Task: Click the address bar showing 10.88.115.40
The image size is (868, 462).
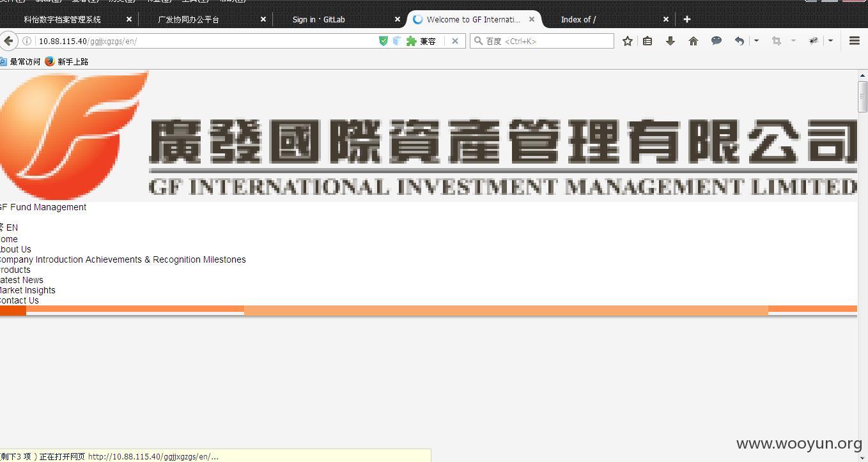Action: 205,41
